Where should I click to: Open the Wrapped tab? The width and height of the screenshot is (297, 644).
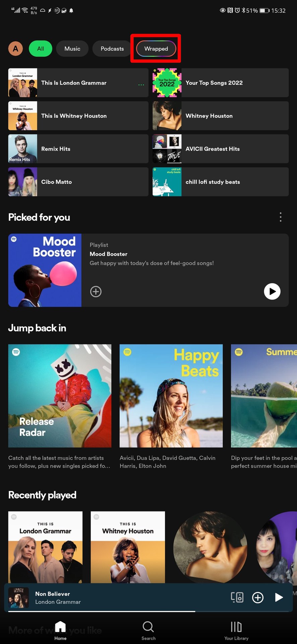[x=156, y=49]
